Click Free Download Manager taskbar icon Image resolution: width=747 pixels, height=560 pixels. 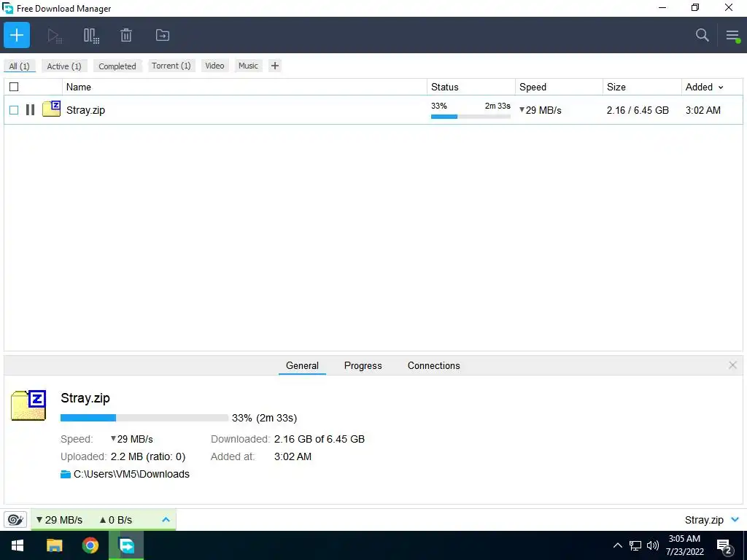coord(126,545)
